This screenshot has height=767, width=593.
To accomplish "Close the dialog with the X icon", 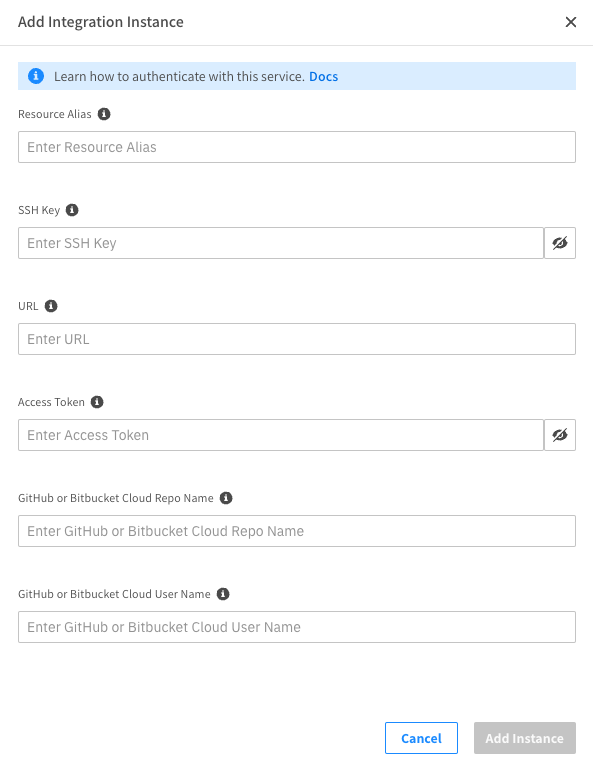I will pyautogui.click(x=570, y=22).
